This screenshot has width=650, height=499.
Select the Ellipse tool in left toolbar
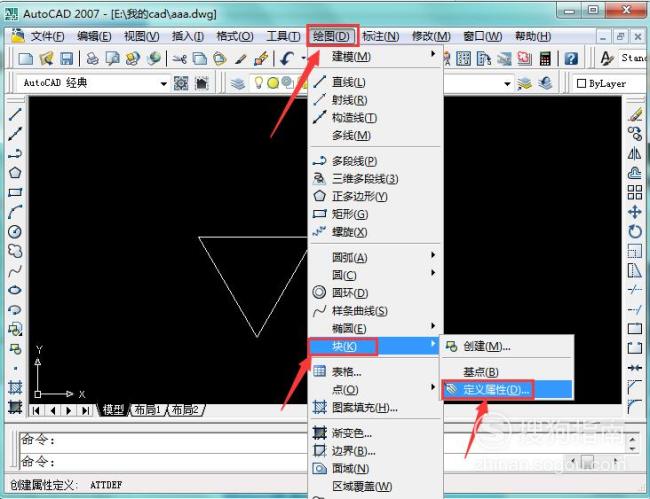click(x=15, y=290)
